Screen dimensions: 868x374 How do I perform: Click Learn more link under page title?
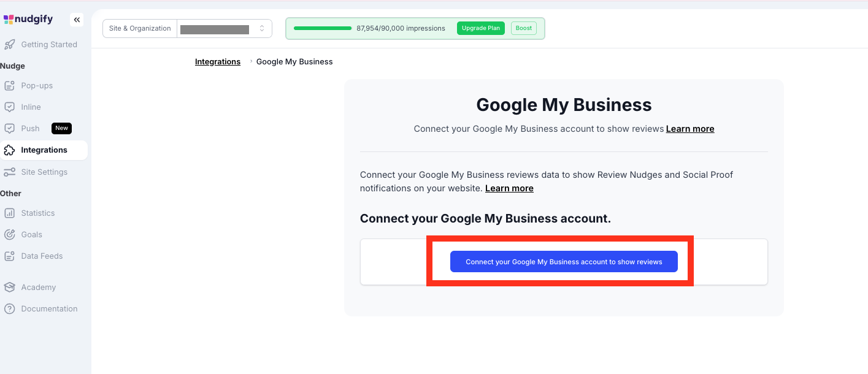click(690, 129)
